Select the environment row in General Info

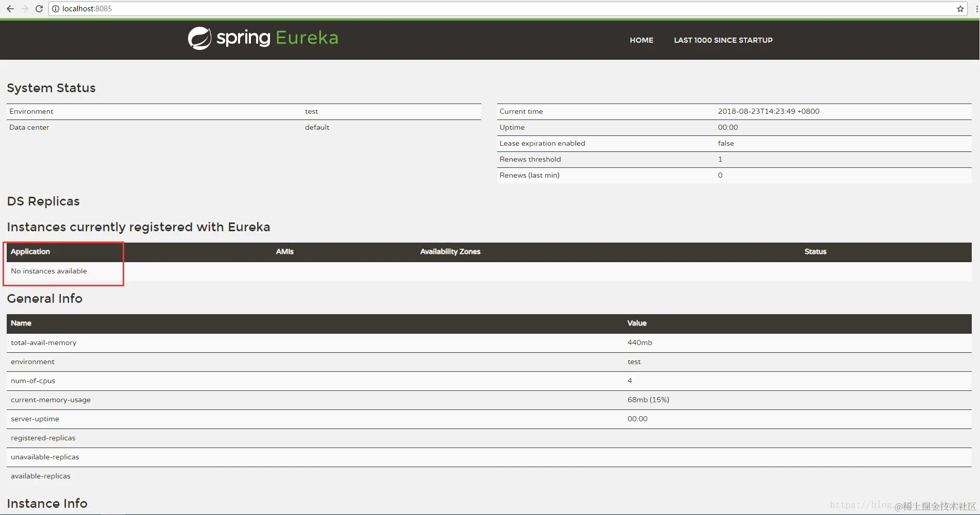pyautogui.click(x=489, y=362)
